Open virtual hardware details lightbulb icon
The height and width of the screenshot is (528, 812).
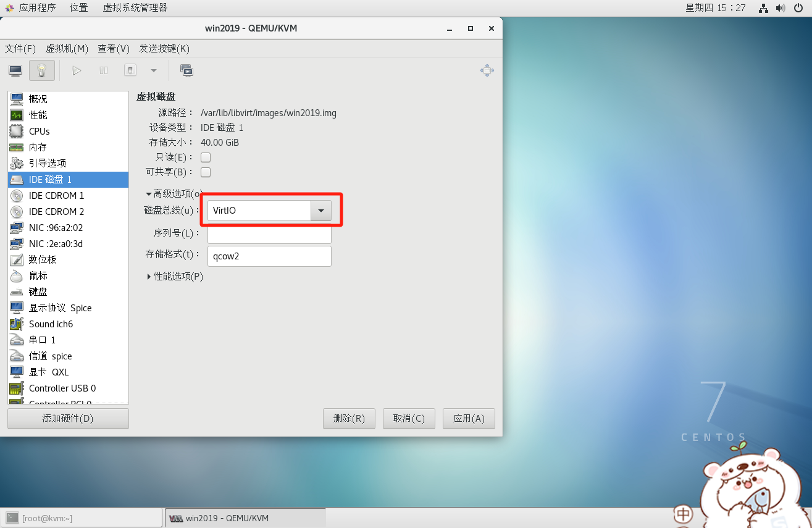pos(42,70)
